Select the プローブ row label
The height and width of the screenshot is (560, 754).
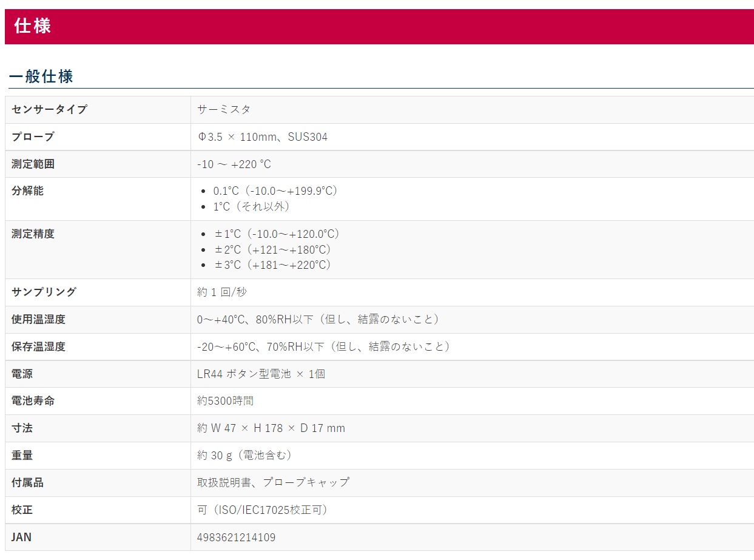(33, 137)
